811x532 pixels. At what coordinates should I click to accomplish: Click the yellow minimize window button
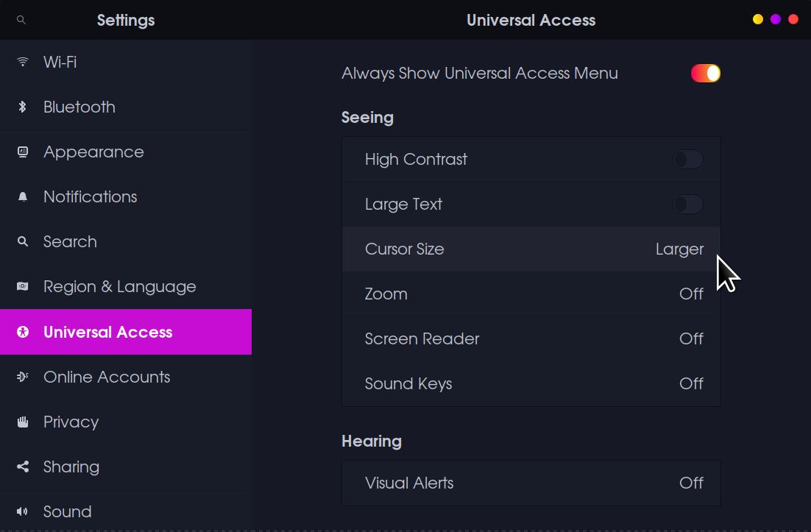[x=757, y=20]
